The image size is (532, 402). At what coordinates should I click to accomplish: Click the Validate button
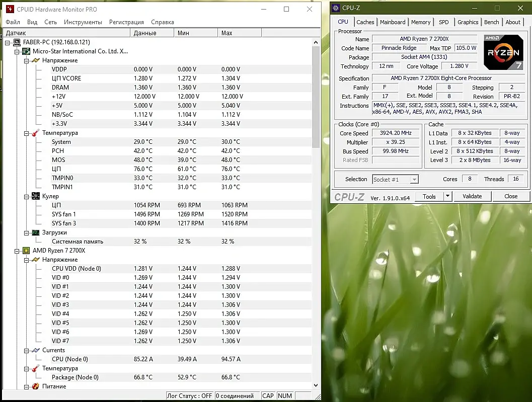coord(472,196)
